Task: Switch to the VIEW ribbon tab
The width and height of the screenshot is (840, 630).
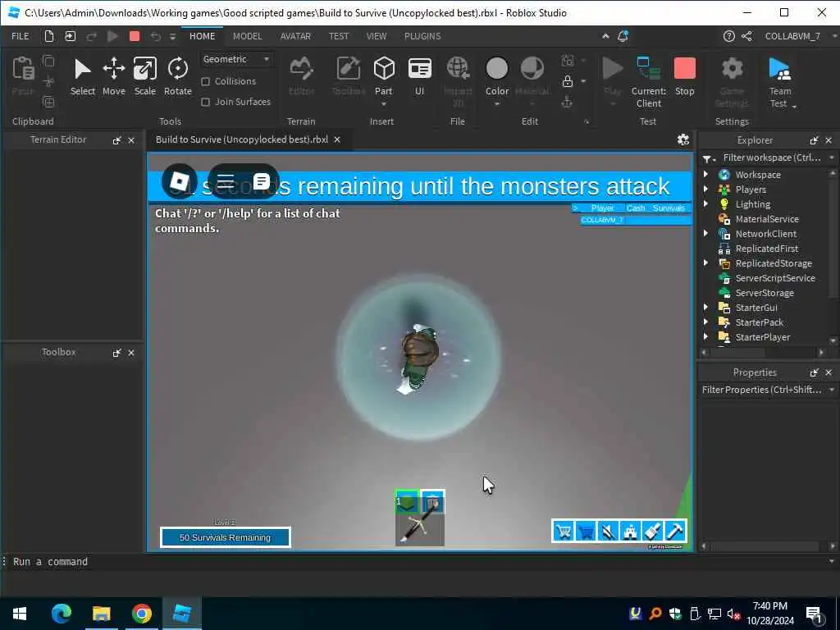Action: [376, 36]
